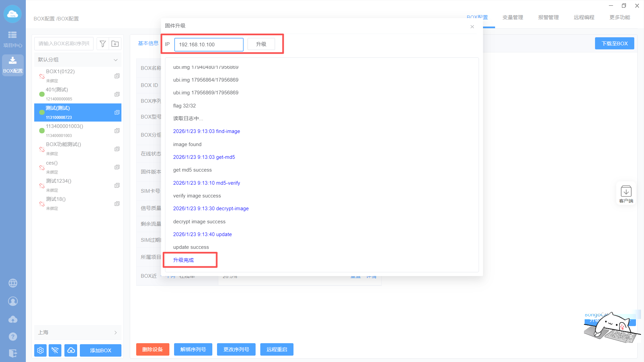Open the user account icon in sidebar
644x362 pixels.
(x=13, y=301)
